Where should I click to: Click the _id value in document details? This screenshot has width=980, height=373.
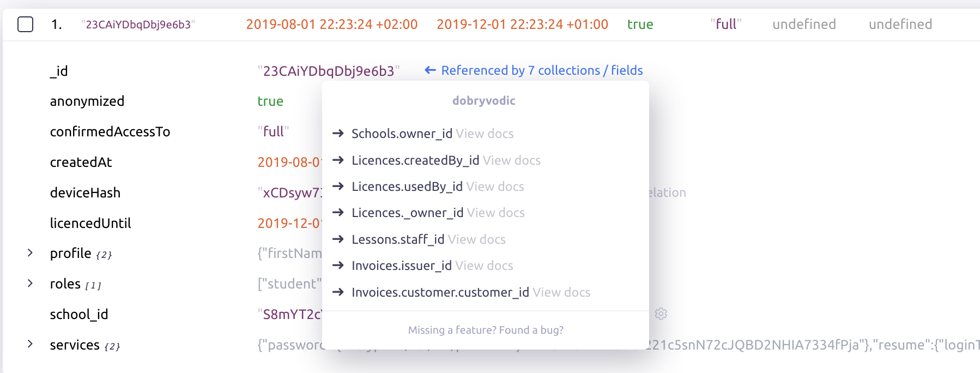click(x=328, y=71)
